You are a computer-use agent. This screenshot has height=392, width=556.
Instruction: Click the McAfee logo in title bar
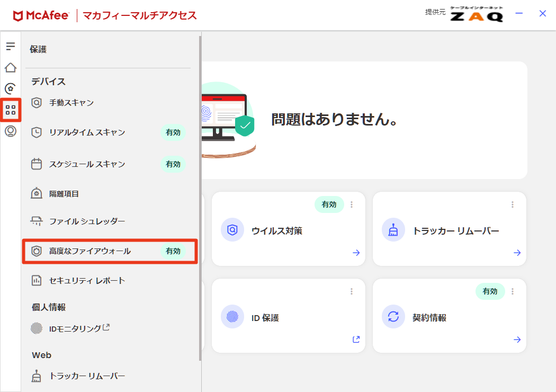click(41, 15)
